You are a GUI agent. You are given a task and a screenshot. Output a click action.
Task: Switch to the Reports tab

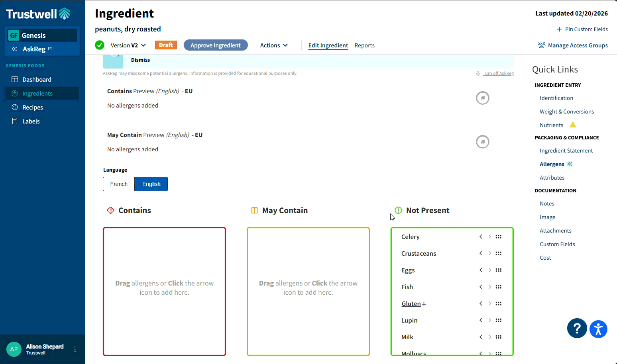(x=364, y=45)
